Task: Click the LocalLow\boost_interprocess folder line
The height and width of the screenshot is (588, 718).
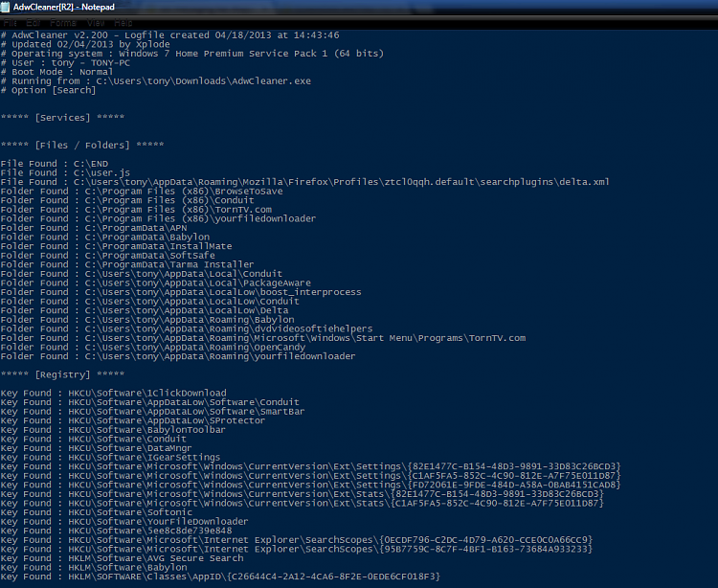Action: point(181,292)
